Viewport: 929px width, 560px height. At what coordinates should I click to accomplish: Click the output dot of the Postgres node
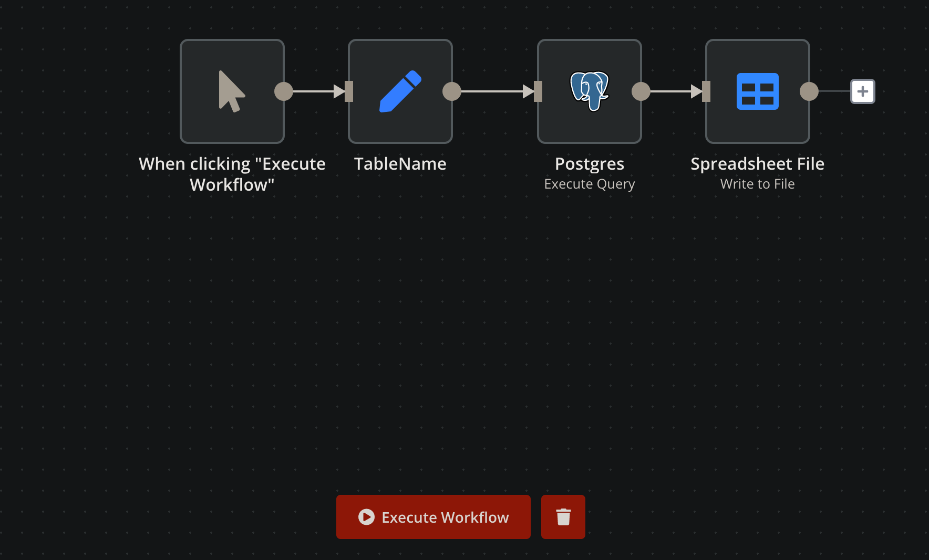point(641,91)
